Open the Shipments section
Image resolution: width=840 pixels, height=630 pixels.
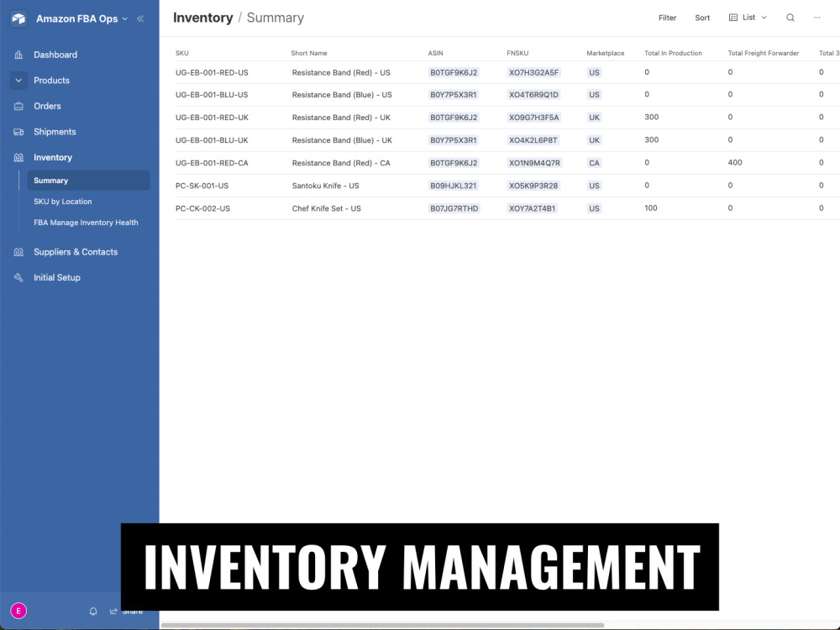tap(54, 132)
